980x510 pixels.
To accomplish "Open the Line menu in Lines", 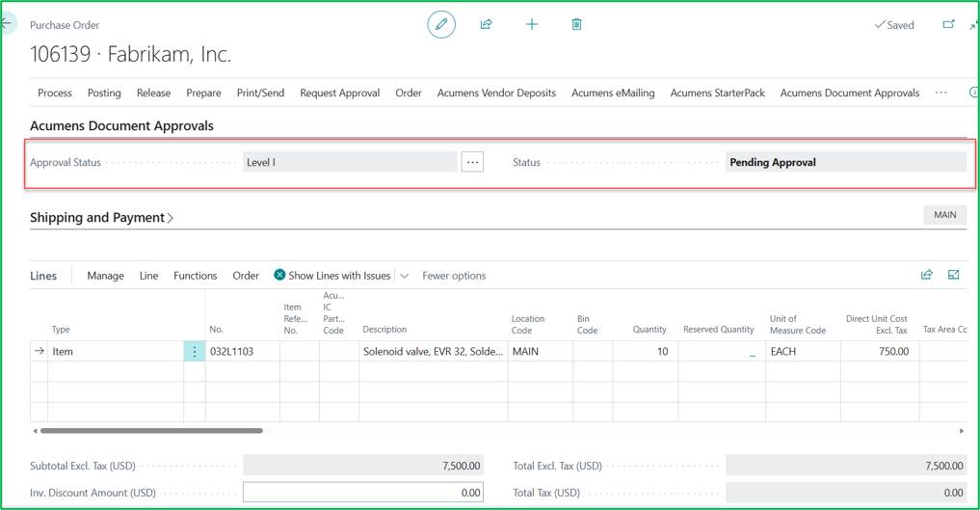I will (148, 276).
